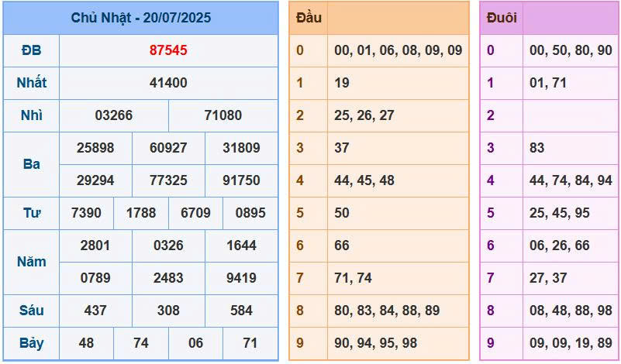Select Tư prize number 6709
The image size is (621, 364).
click(x=195, y=212)
